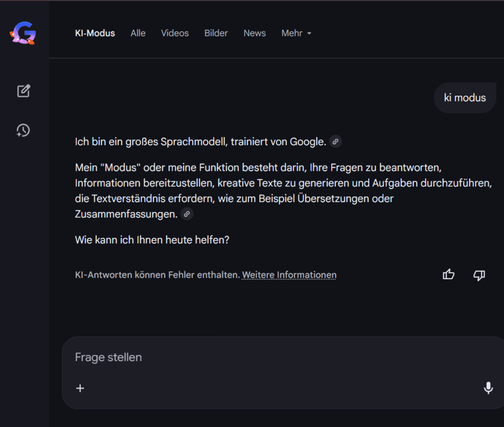Click the 'ki modus' user message bubble

465,98
